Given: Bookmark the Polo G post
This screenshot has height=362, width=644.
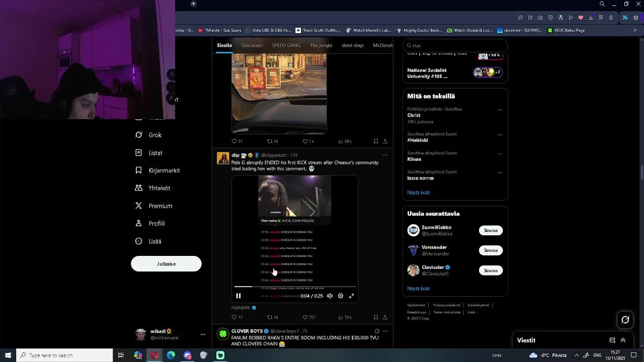Looking at the screenshot, I should coord(376,317).
